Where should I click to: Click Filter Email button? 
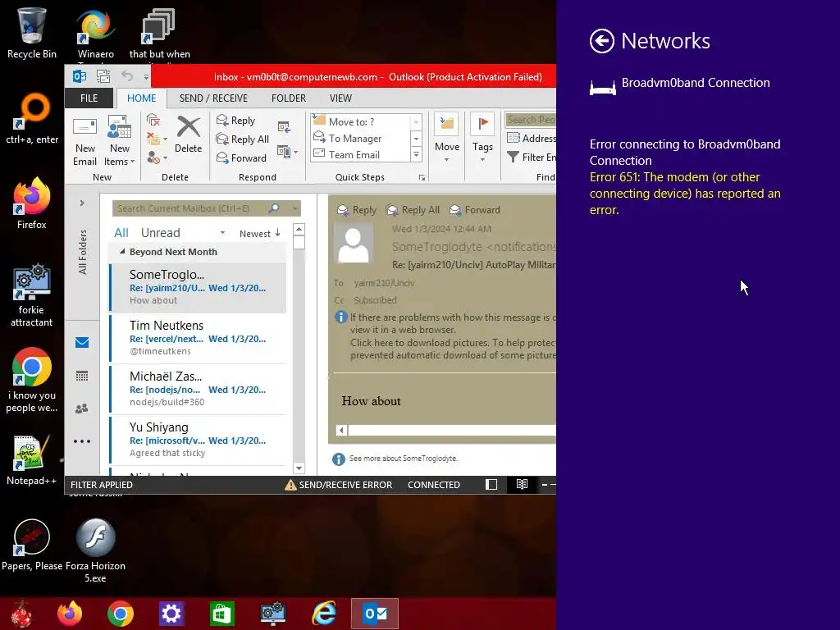point(532,157)
